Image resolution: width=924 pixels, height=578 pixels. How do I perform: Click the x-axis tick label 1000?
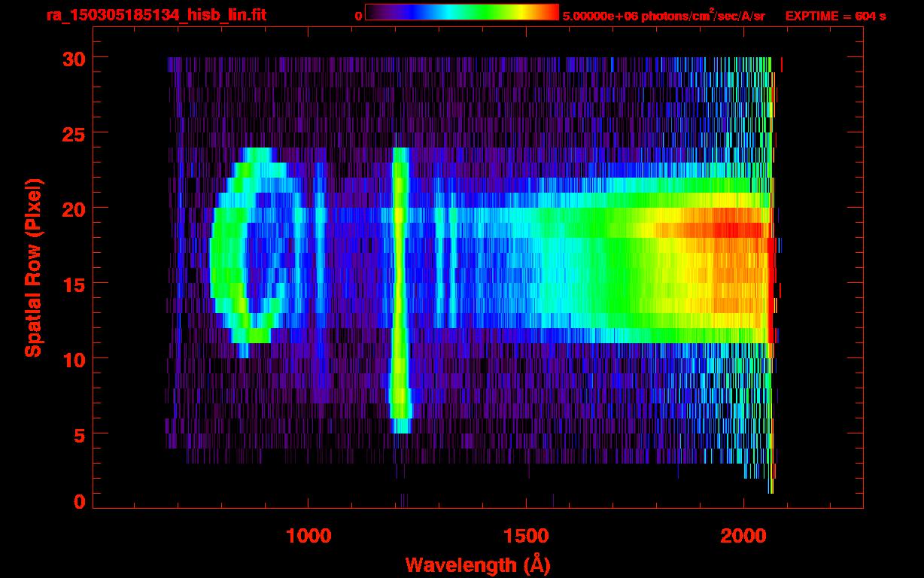(x=309, y=536)
